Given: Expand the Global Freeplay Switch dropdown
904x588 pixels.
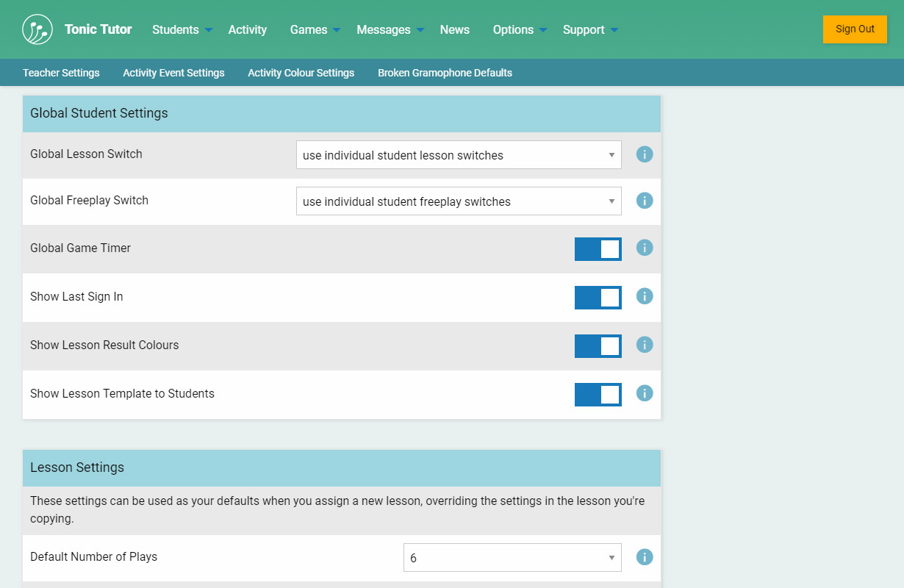Looking at the screenshot, I should (x=459, y=201).
